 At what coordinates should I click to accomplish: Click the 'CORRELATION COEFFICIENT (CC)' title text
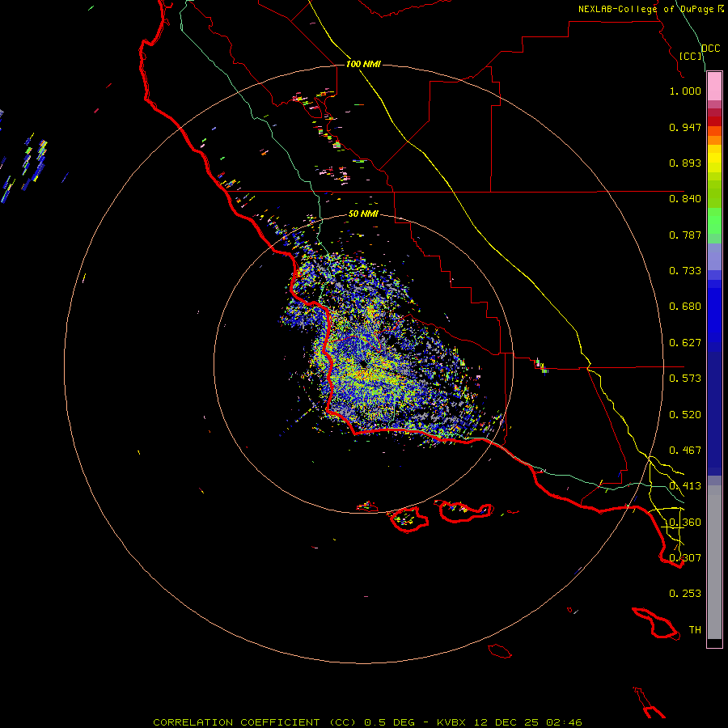coord(255,722)
